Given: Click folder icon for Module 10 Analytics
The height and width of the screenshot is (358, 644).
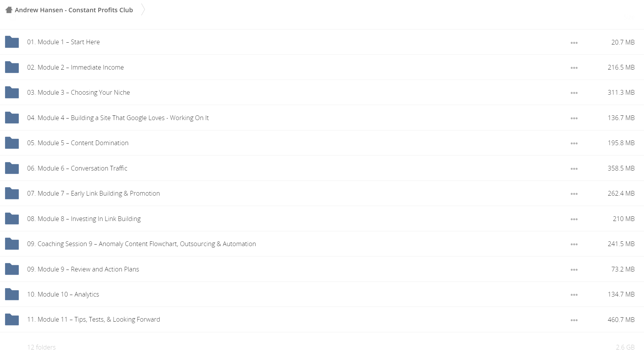Looking at the screenshot, I should [12, 294].
